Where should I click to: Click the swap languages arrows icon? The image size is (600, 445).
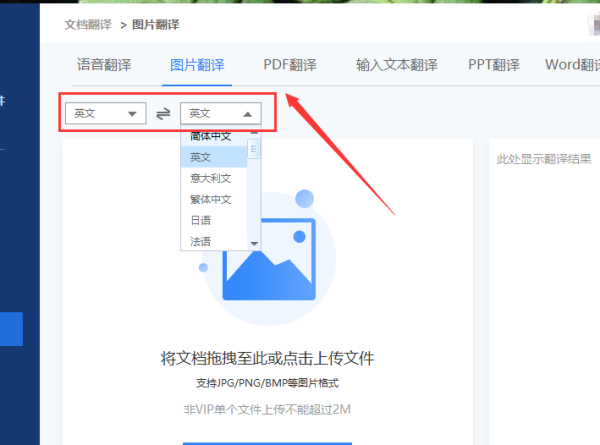(x=163, y=114)
